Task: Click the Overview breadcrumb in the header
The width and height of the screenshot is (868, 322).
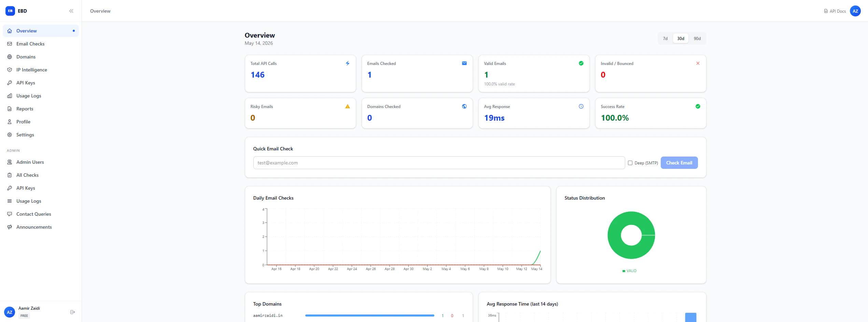Action: pyautogui.click(x=100, y=11)
